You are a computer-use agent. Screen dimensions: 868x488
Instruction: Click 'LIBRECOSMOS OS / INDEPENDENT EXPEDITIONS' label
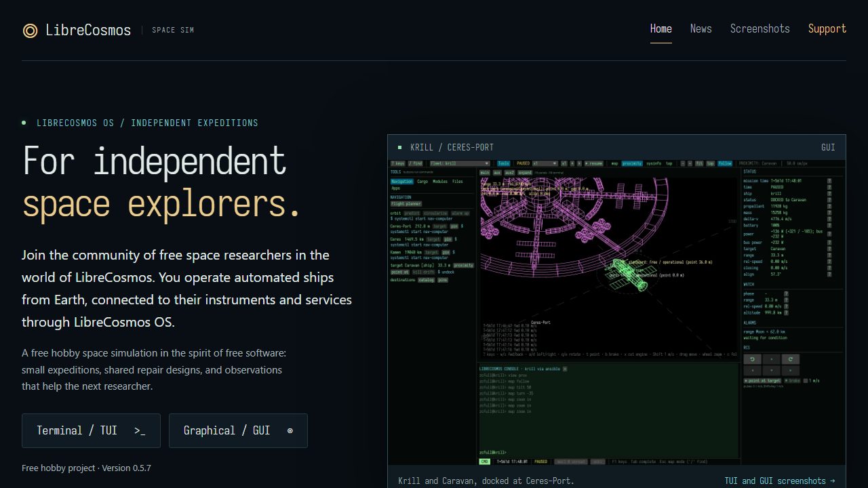pos(147,123)
